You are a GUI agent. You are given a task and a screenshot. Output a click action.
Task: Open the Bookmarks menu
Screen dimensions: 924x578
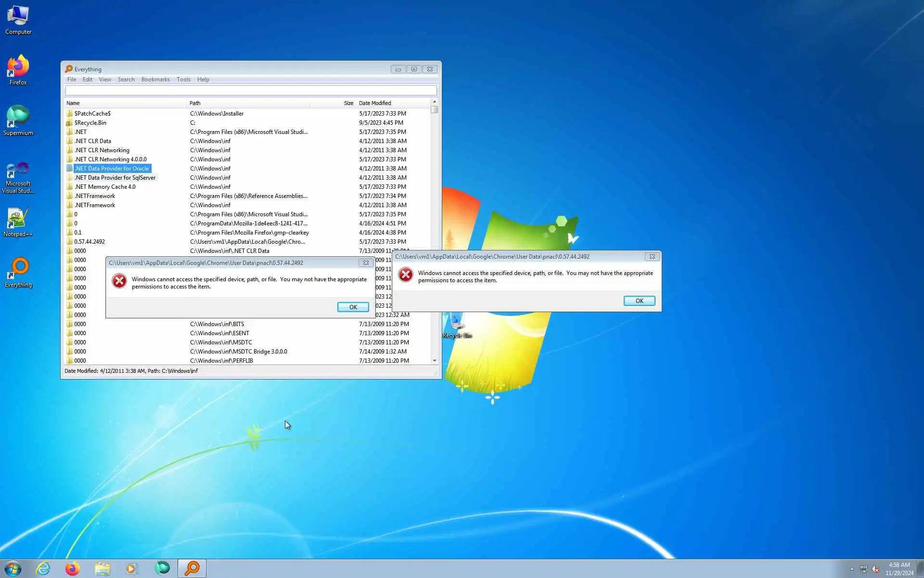point(155,79)
